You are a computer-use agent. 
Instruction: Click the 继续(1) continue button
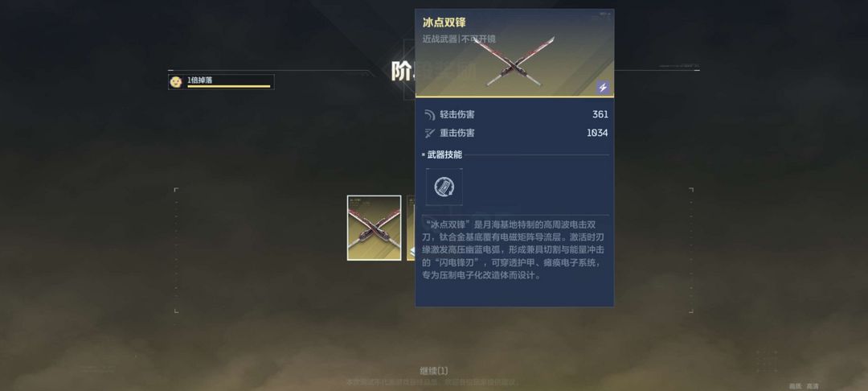[x=433, y=371]
